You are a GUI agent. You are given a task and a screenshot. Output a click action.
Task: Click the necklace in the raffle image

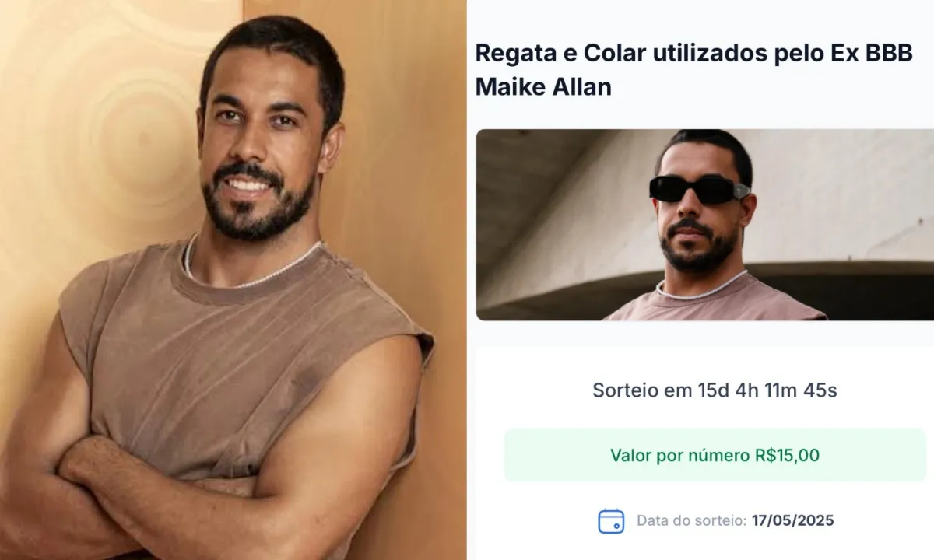(x=700, y=290)
